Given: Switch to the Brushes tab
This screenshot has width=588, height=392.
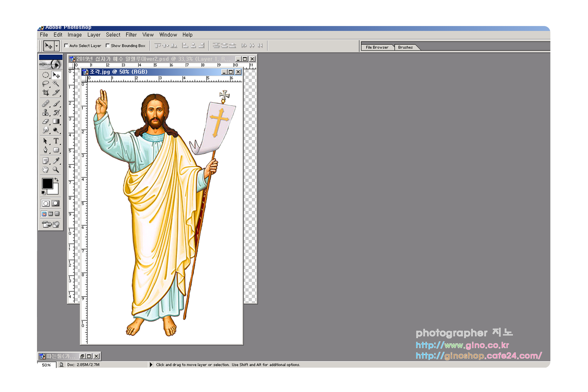Looking at the screenshot, I should click(405, 47).
